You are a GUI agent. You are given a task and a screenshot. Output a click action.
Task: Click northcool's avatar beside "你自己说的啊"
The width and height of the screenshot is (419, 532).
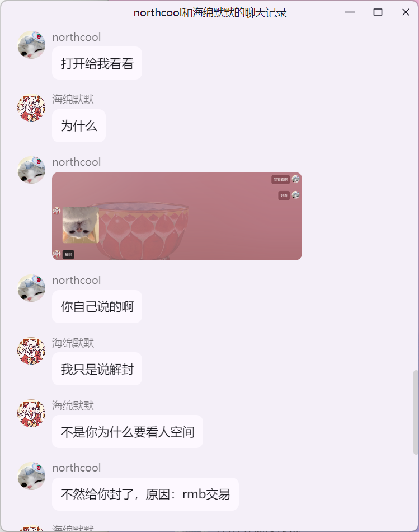click(x=31, y=288)
